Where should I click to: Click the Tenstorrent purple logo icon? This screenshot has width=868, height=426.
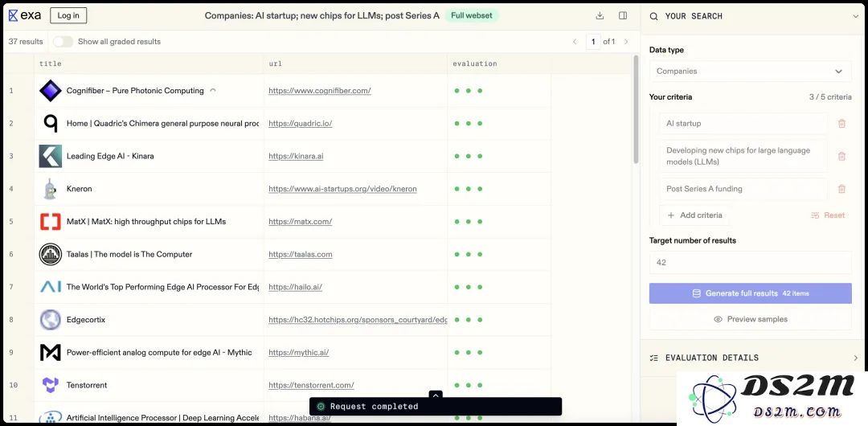[x=51, y=385]
